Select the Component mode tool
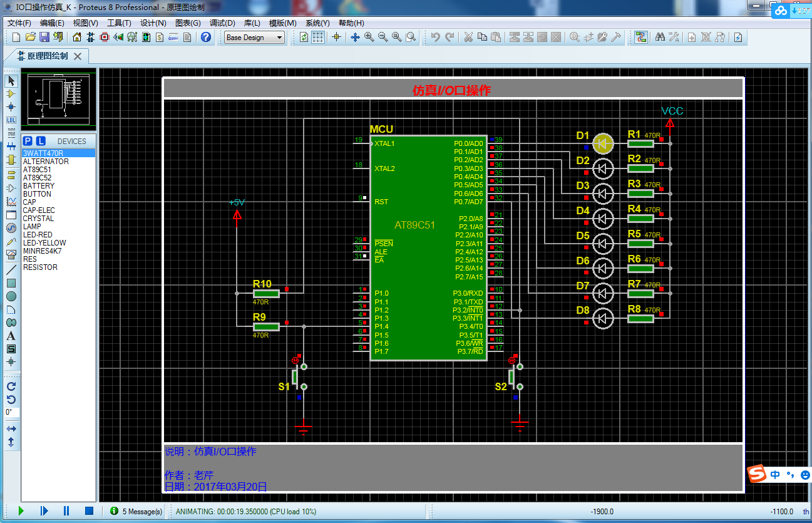The height and width of the screenshot is (523, 812). (x=11, y=93)
